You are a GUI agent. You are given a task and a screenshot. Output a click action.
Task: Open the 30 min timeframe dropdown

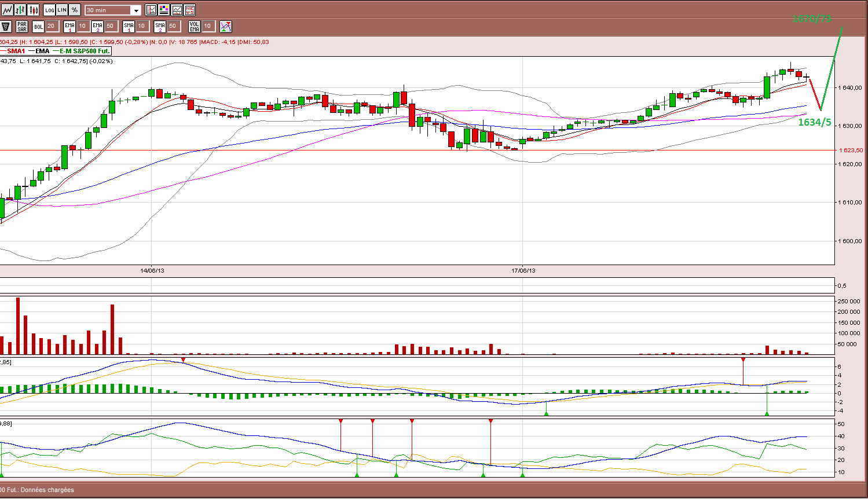112,10
